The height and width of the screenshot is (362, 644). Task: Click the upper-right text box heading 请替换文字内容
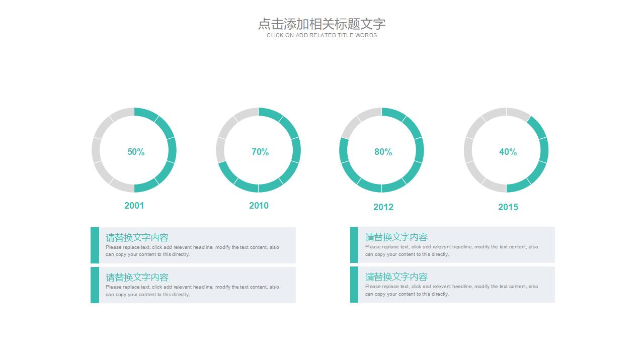coord(396,237)
